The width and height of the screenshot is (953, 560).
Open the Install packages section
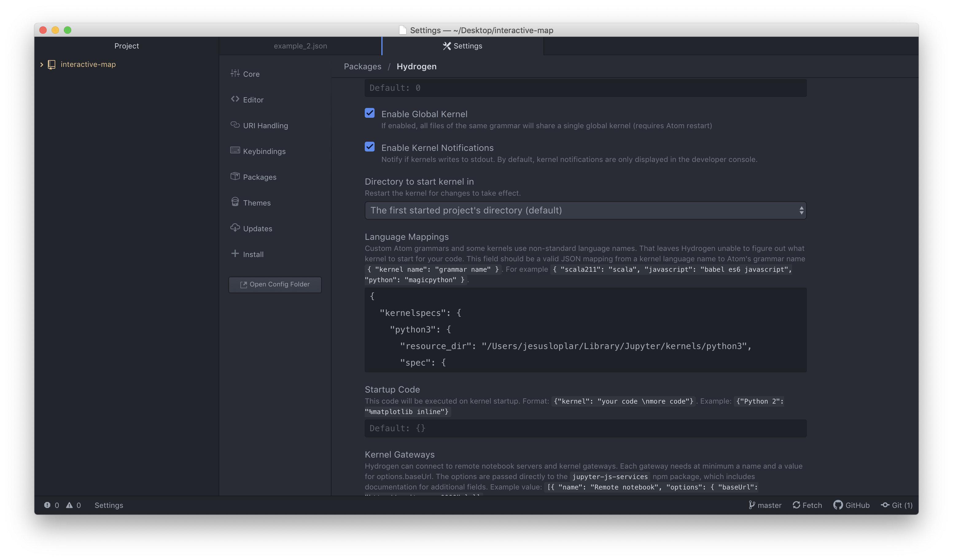tap(253, 254)
